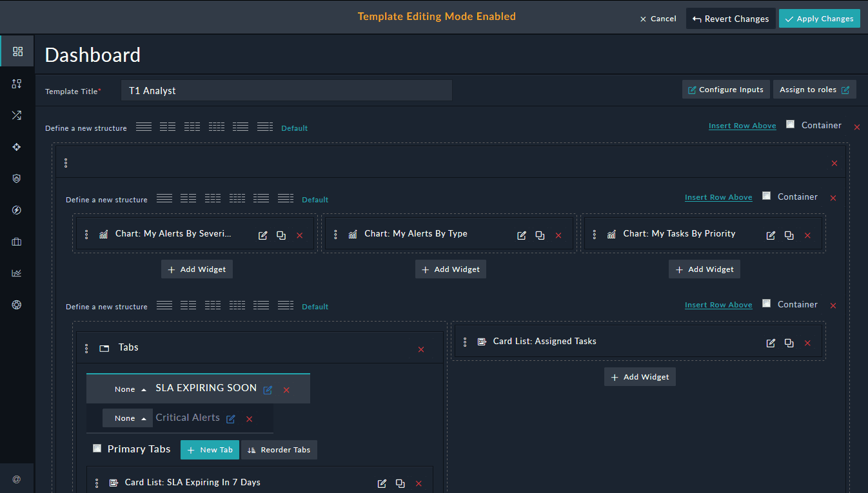Enable the Primary Tabs checkbox
The width and height of the screenshot is (868, 493).
[x=97, y=449]
